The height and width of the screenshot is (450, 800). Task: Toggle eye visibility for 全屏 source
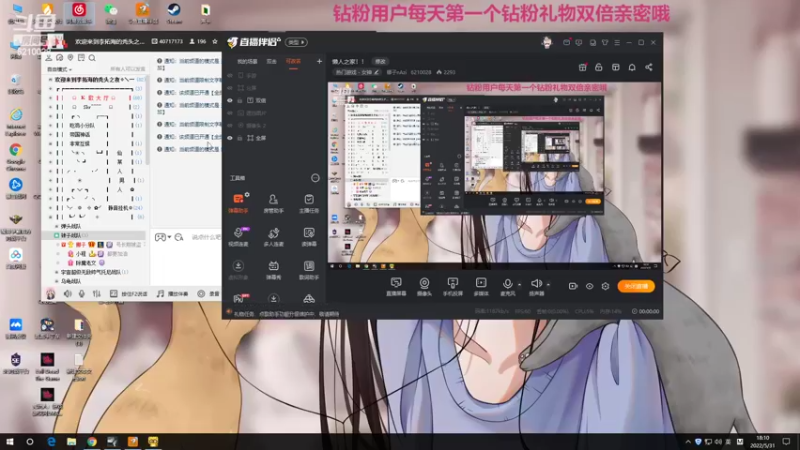230,138
